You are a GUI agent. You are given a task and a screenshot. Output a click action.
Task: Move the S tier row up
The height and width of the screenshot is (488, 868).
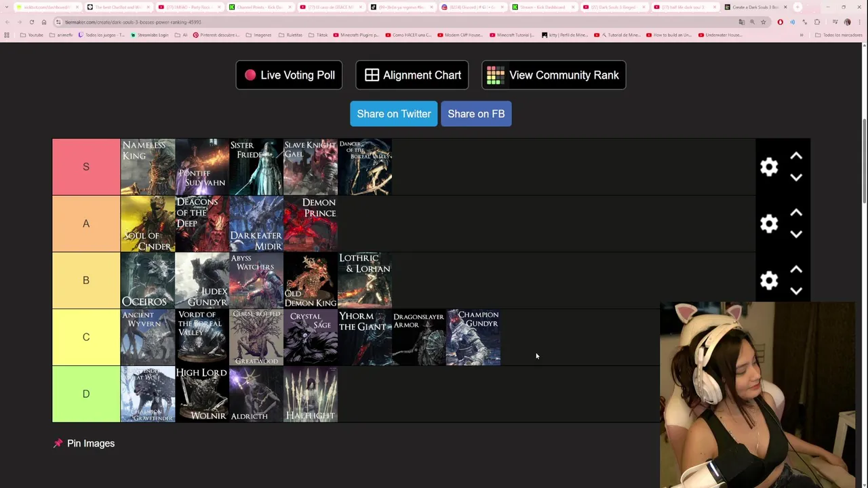pos(796,156)
